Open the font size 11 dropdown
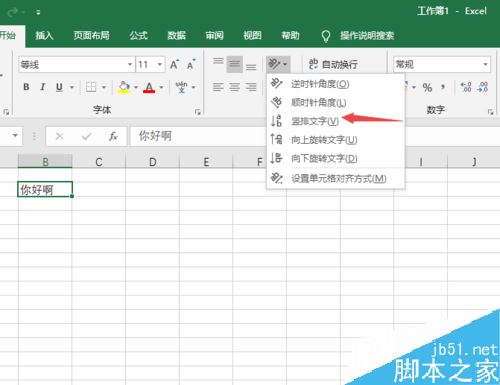Image resolution: width=500 pixels, height=385 pixels. tap(160, 64)
